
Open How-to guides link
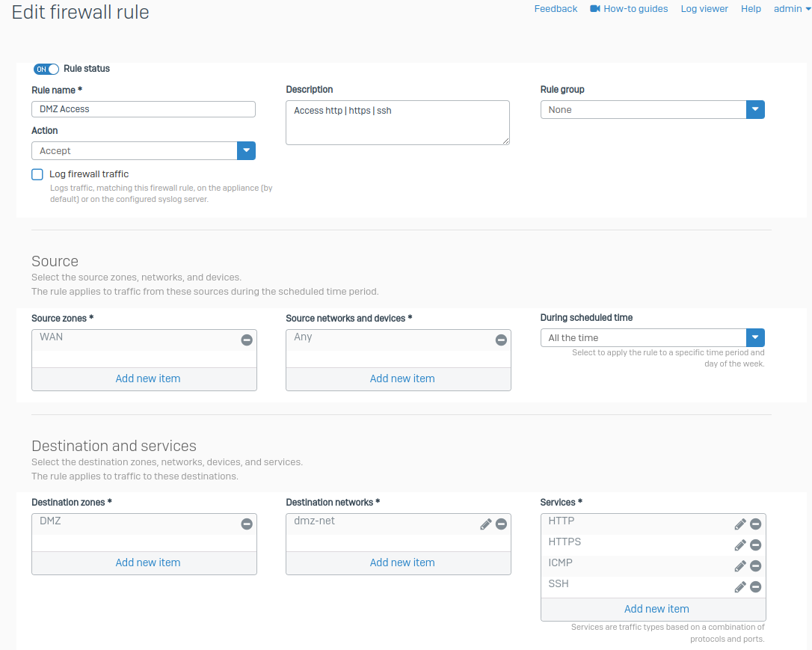click(x=635, y=9)
